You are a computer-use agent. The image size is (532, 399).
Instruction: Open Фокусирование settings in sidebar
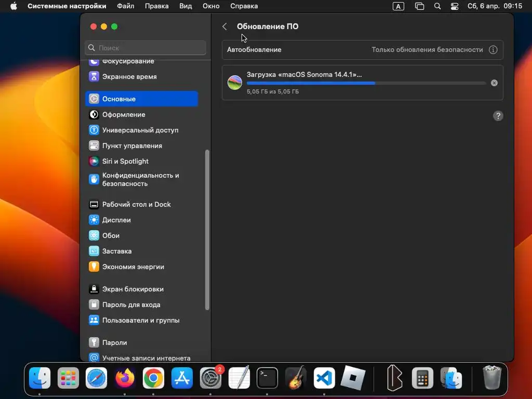(x=141, y=62)
